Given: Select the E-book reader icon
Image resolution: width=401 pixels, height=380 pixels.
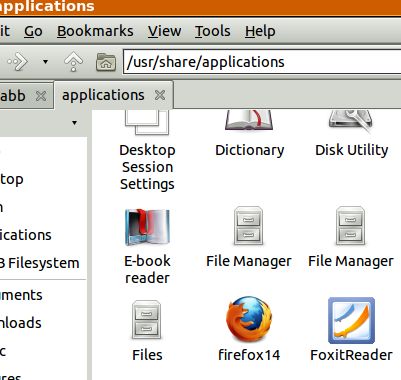Looking at the screenshot, I should (147, 227).
